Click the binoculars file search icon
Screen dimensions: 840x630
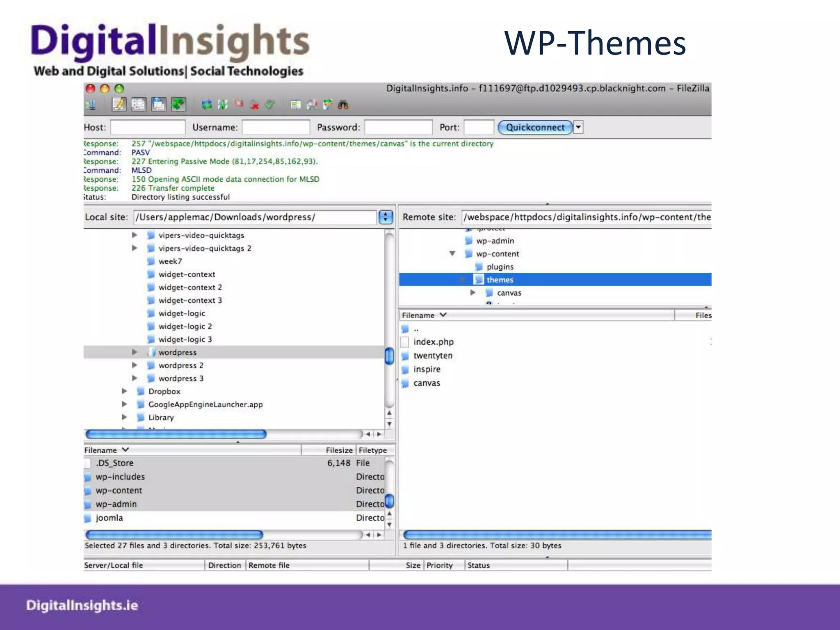point(343,105)
